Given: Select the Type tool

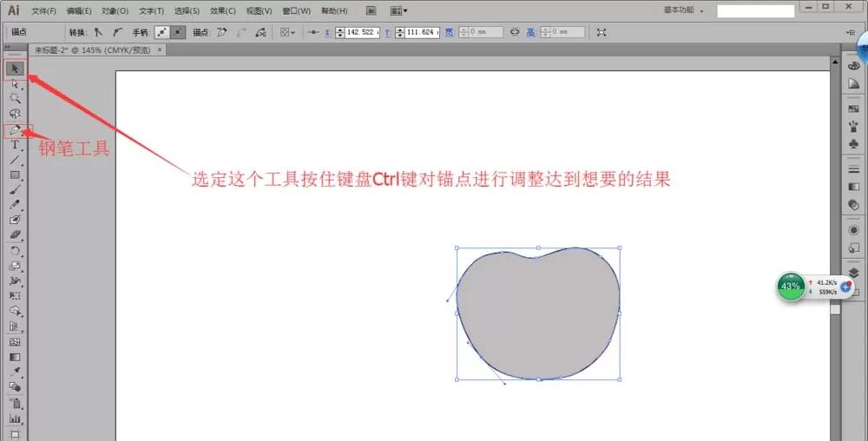Looking at the screenshot, I should coord(15,145).
